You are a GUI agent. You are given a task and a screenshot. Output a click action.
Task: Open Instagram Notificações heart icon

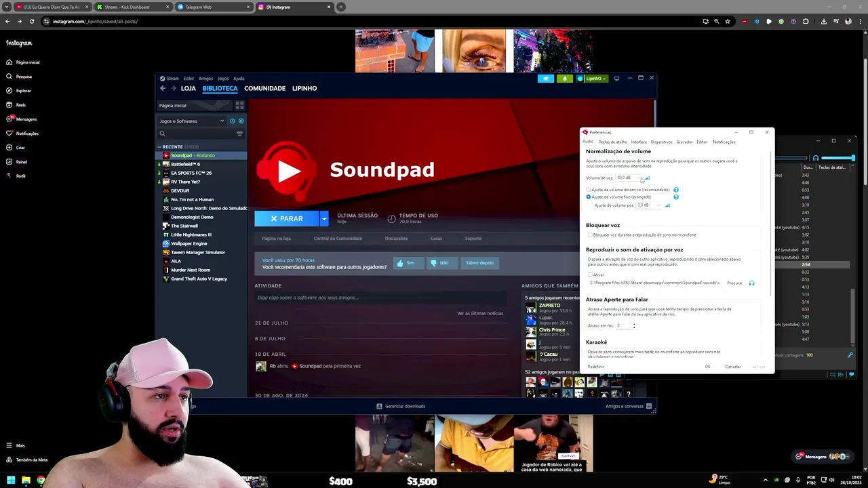coord(9,134)
